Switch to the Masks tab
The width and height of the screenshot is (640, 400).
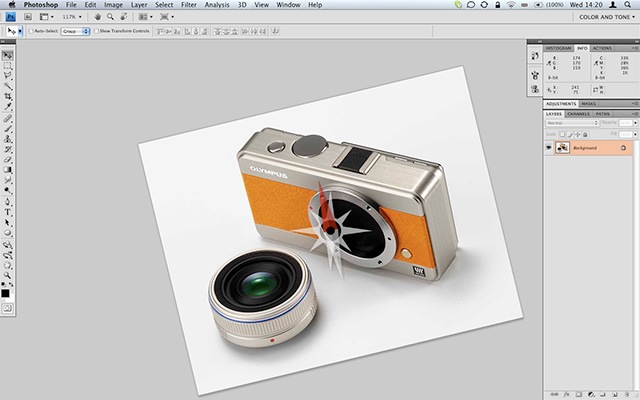(589, 104)
